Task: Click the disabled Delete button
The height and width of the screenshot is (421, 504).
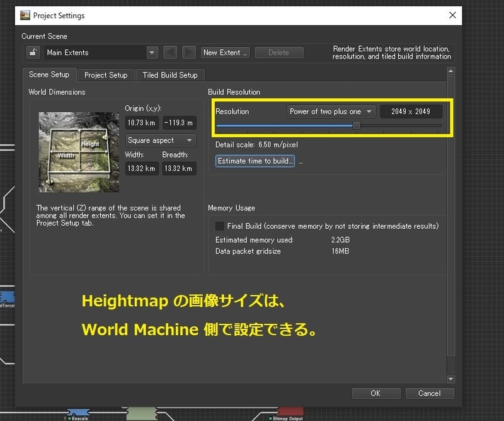Action: point(278,52)
